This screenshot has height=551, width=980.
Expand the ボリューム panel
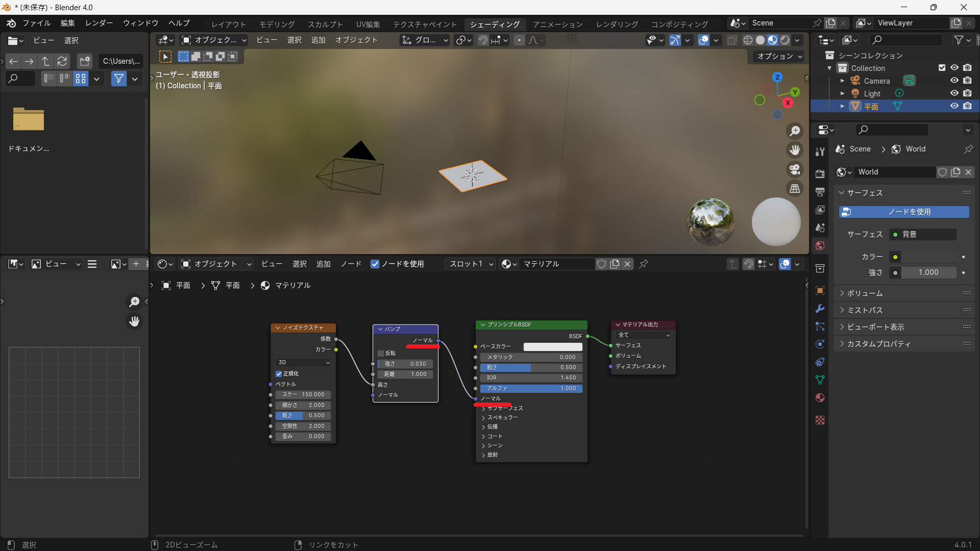point(865,293)
